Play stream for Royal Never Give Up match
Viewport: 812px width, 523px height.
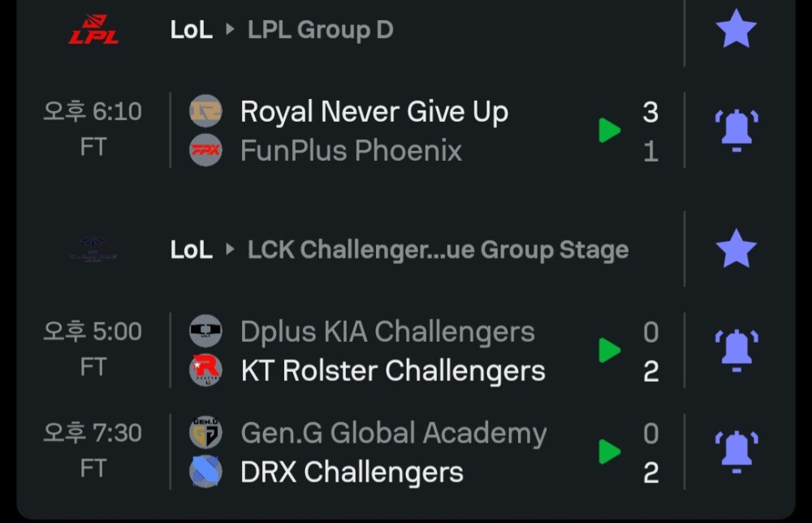pyautogui.click(x=610, y=130)
